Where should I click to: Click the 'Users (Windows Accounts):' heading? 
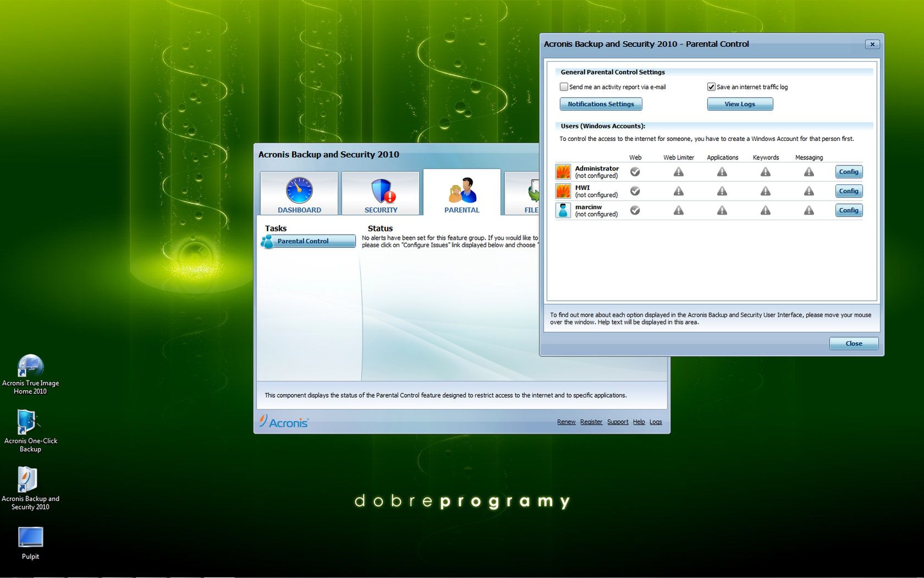click(x=603, y=126)
